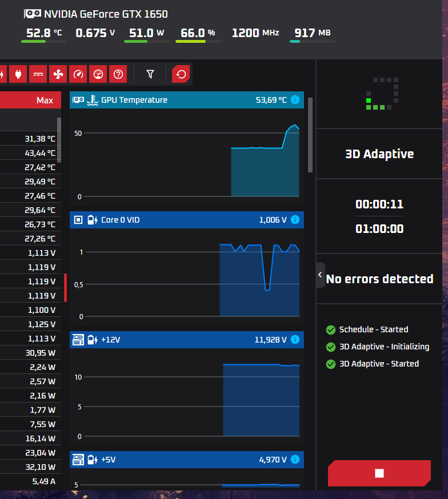Open info for +12V graph
Screen dimensions: 448x499
(295, 340)
